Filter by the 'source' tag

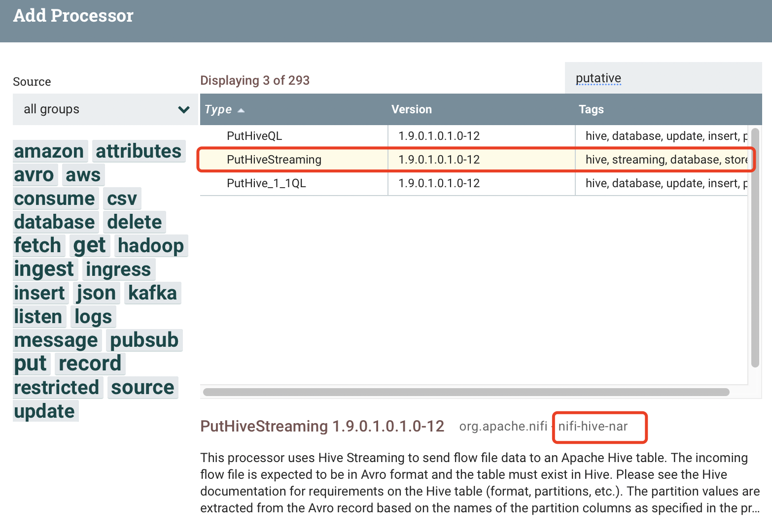click(x=142, y=388)
